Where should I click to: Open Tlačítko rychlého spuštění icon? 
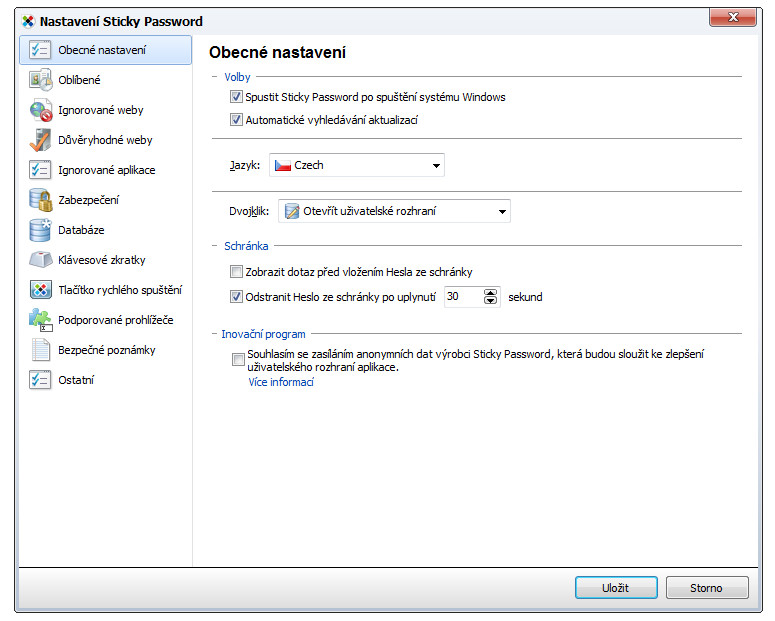click(x=41, y=290)
